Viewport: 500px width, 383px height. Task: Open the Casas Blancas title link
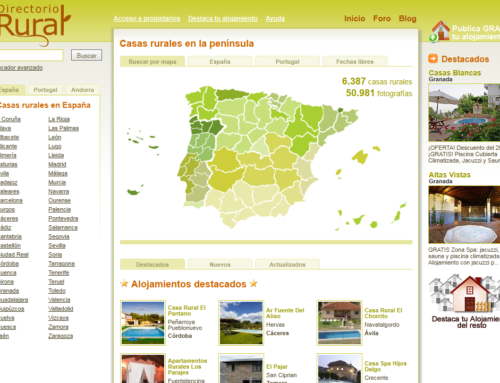pyautogui.click(x=455, y=72)
